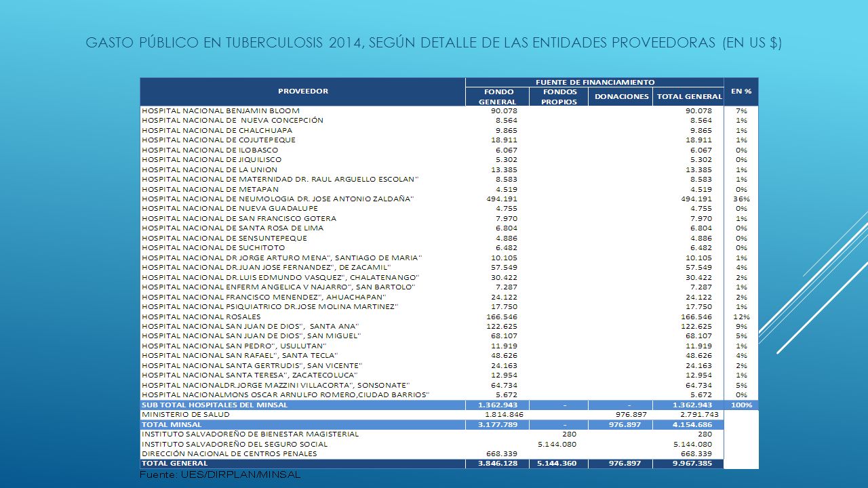Click the Fuente: UES/DIRPLAN/MINSAL source note

pos(220,475)
